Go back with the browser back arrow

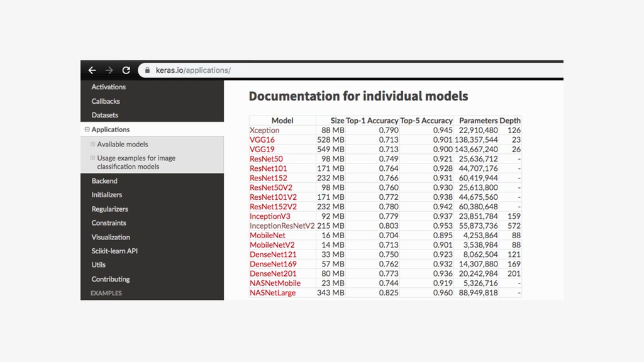(x=92, y=70)
